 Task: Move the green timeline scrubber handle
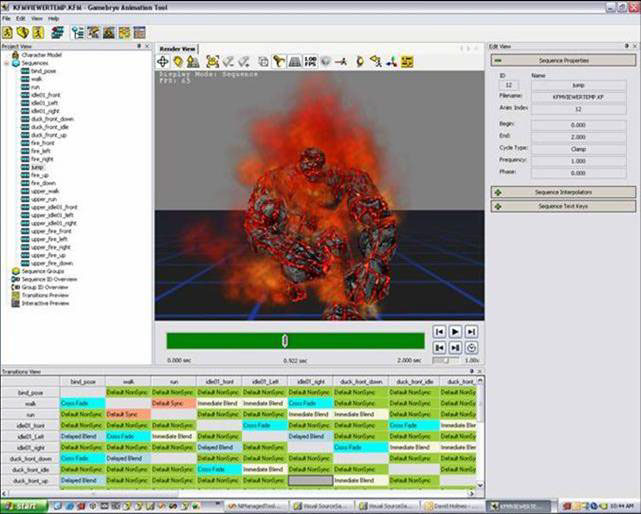point(285,341)
